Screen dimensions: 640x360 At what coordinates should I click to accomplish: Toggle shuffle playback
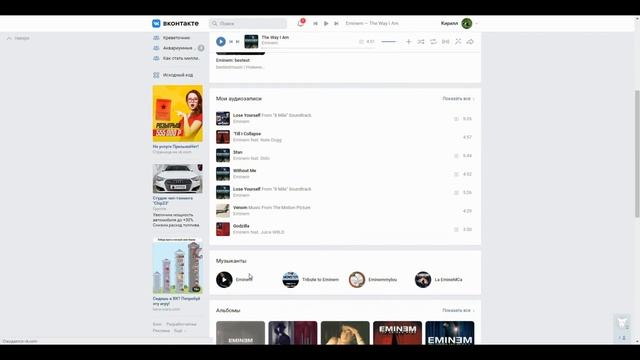[421, 42]
